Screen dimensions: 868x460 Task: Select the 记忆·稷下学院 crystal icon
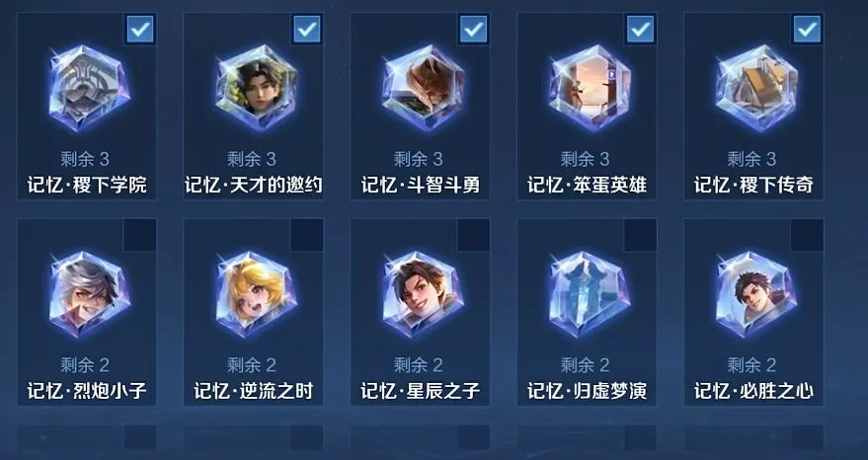(89, 89)
